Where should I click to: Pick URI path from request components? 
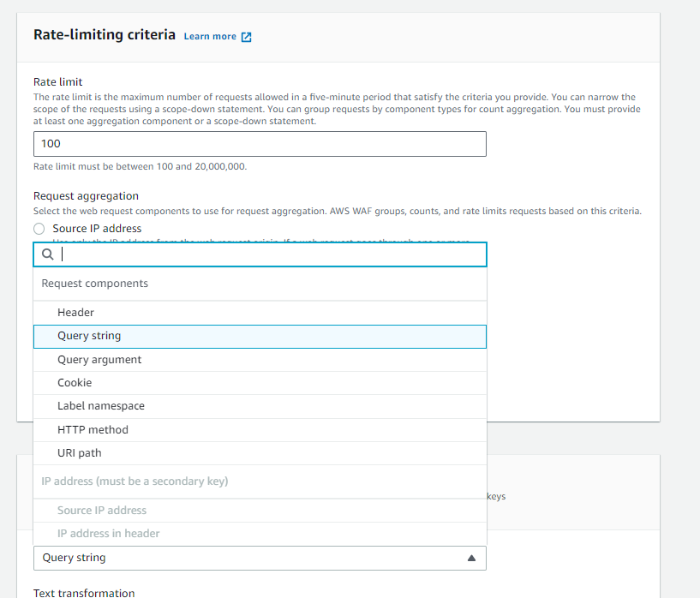80,452
